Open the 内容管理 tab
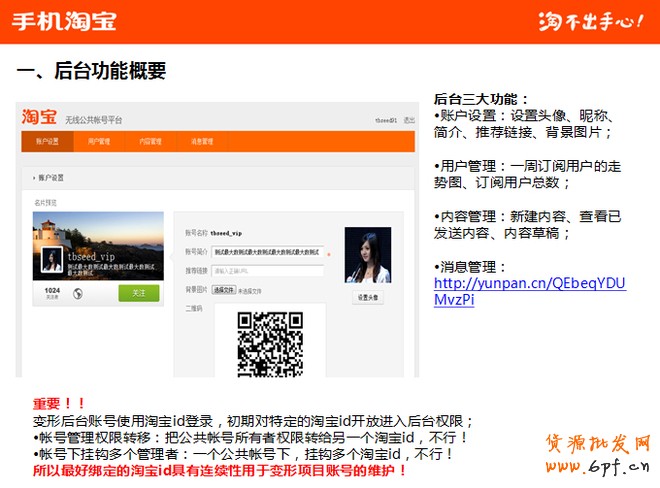Screen dimensions: 660x488 (x=150, y=142)
